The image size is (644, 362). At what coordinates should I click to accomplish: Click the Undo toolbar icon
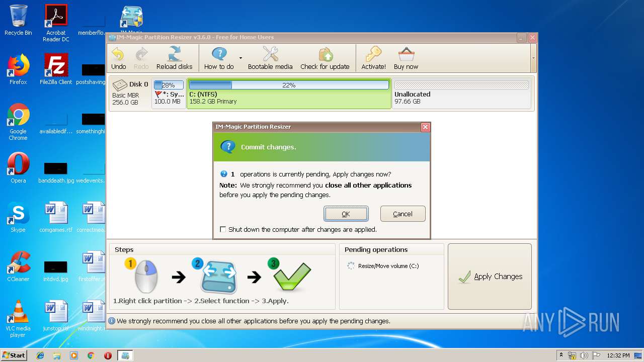point(118,55)
